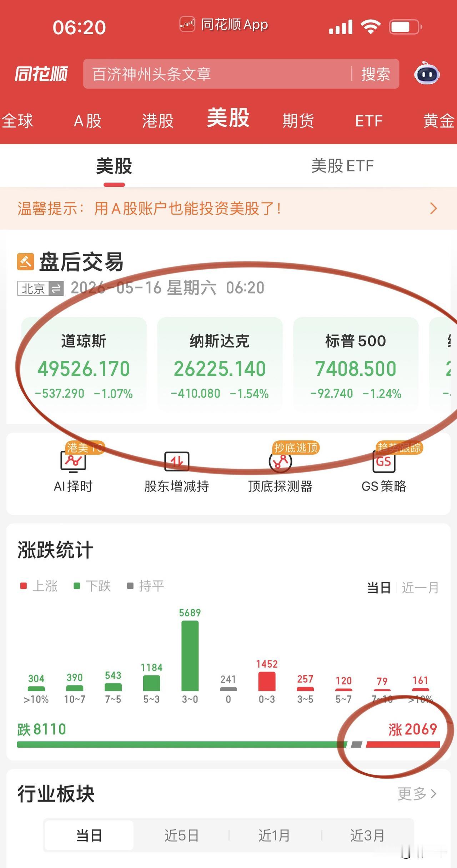Screen dimensions: 457x868
Task: Open the AI robot assistant icon
Action: [x=427, y=73]
